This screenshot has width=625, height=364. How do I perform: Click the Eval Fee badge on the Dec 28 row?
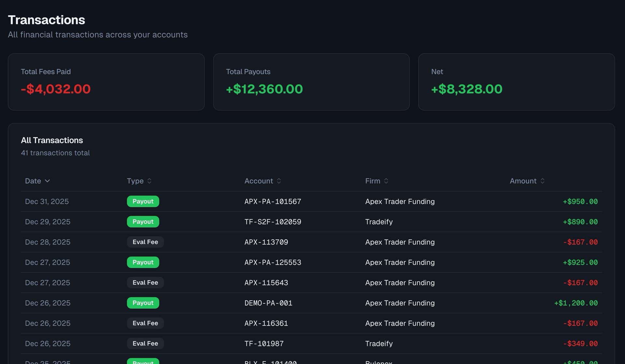point(145,242)
